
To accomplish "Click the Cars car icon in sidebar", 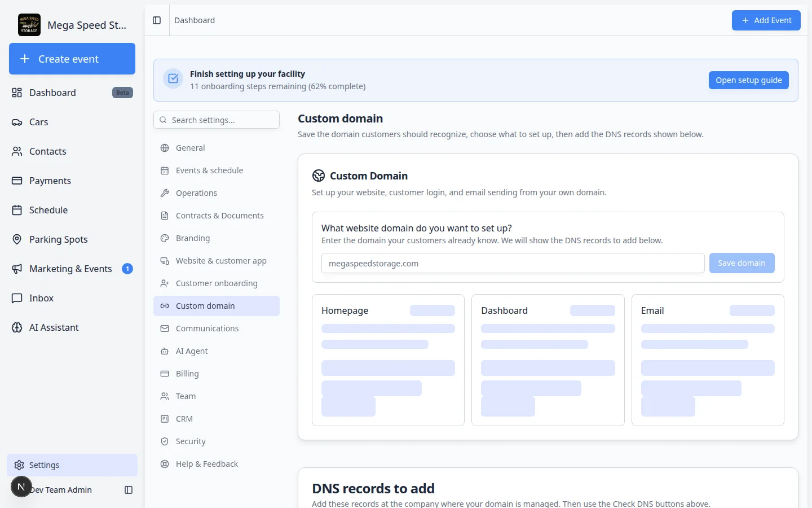I will 17,122.
